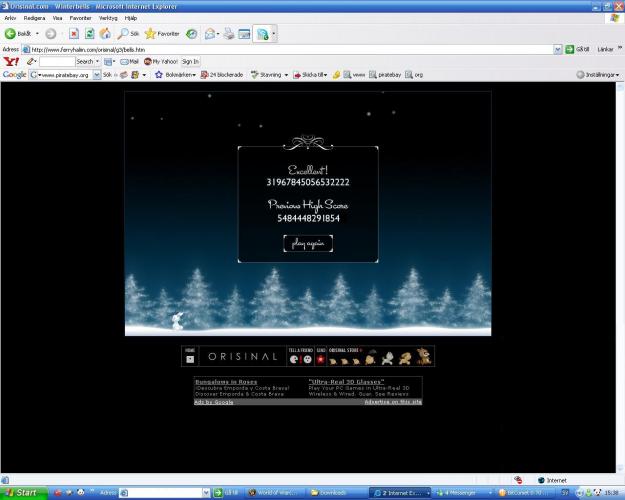This screenshot has width=625, height=500.
Task: Click the Yahoo Y! logo icon
Action: 10,61
